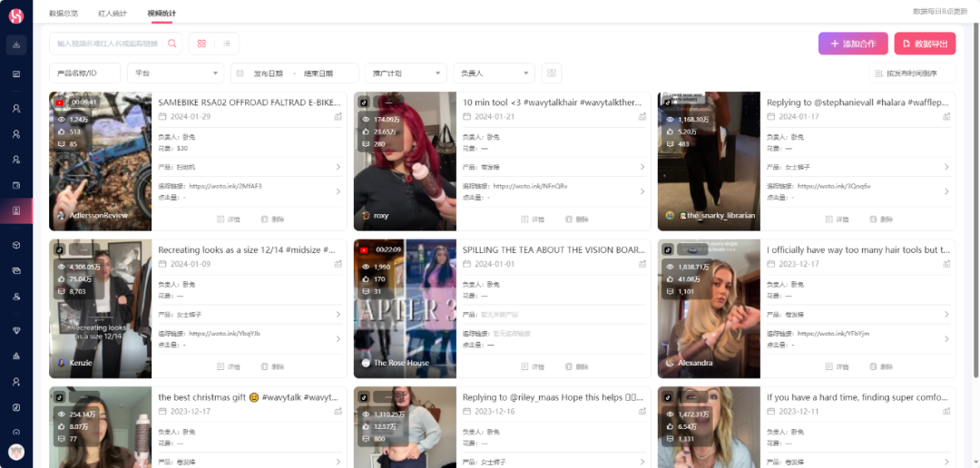Open 详情 on the hair tools card
Viewport: 980px width, 468px height.
pos(837,366)
